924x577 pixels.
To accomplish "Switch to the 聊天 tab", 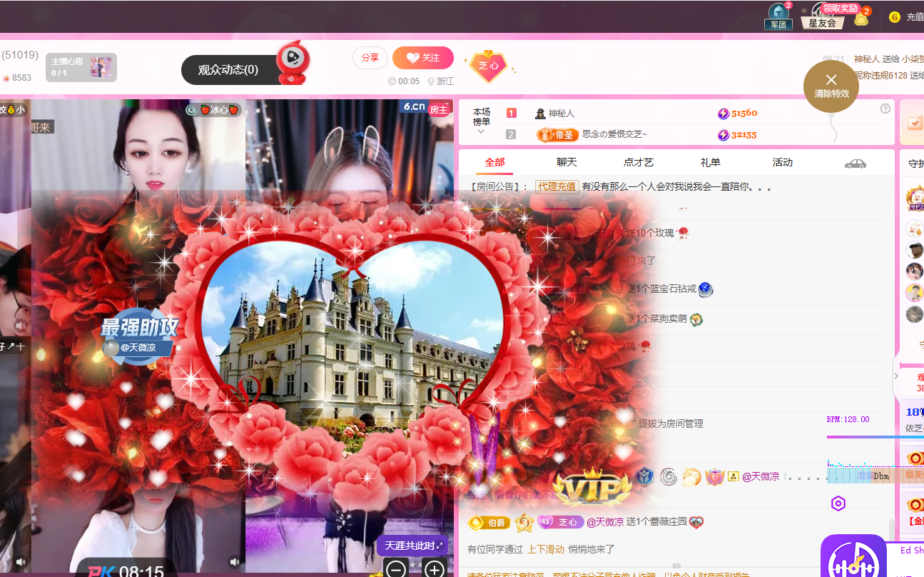I will [x=567, y=162].
